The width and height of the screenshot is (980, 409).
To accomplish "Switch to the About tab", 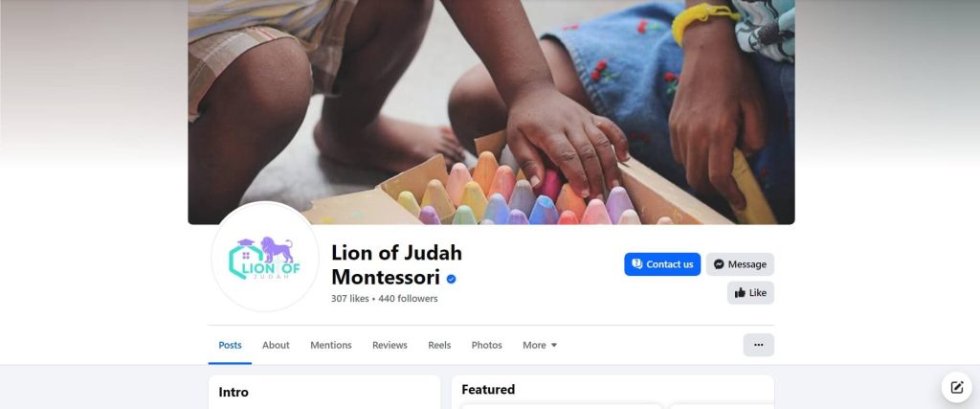I will 276,345.
